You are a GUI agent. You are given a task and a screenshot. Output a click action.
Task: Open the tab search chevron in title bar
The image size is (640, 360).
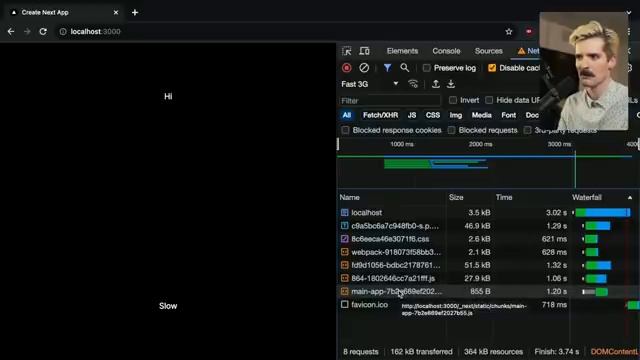[x=629, y=13]
